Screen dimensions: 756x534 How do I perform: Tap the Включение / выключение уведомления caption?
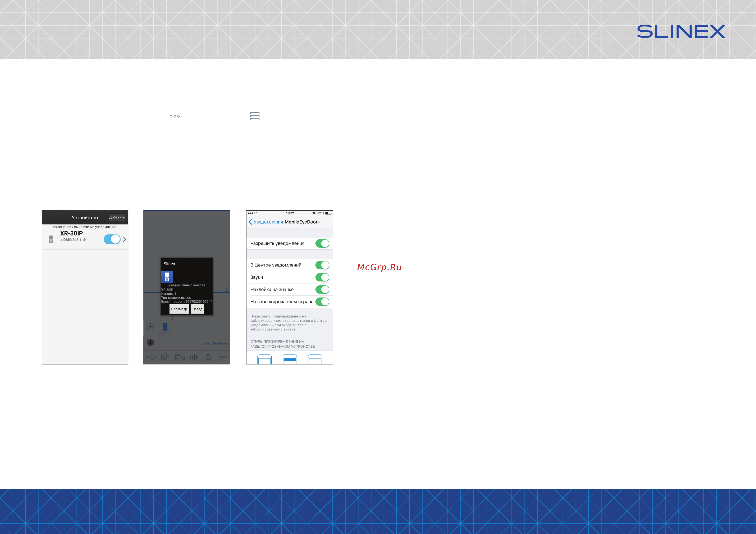85,227
